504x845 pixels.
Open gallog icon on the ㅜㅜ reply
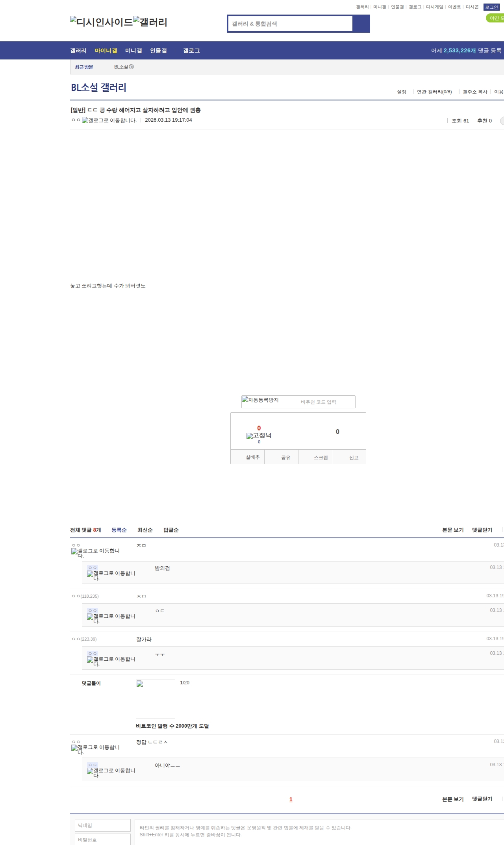click(111, 661)
